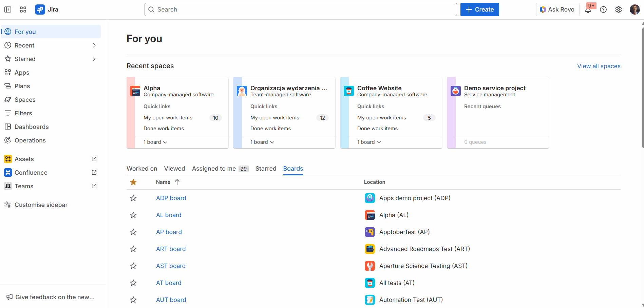Click the Jira logo
Screen dimensions: 644x308
47,9
